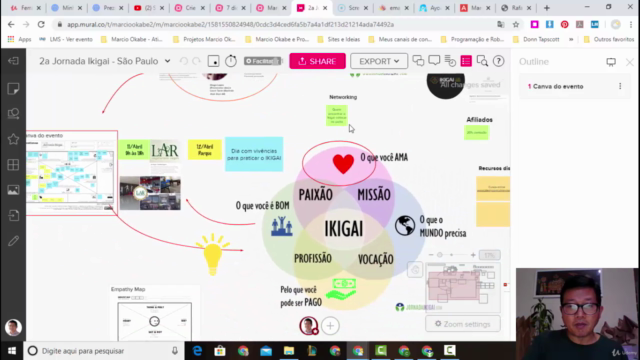This screenshot has width=640, height=360.
Task: Redo the last action
Action: tap(197, 61)
